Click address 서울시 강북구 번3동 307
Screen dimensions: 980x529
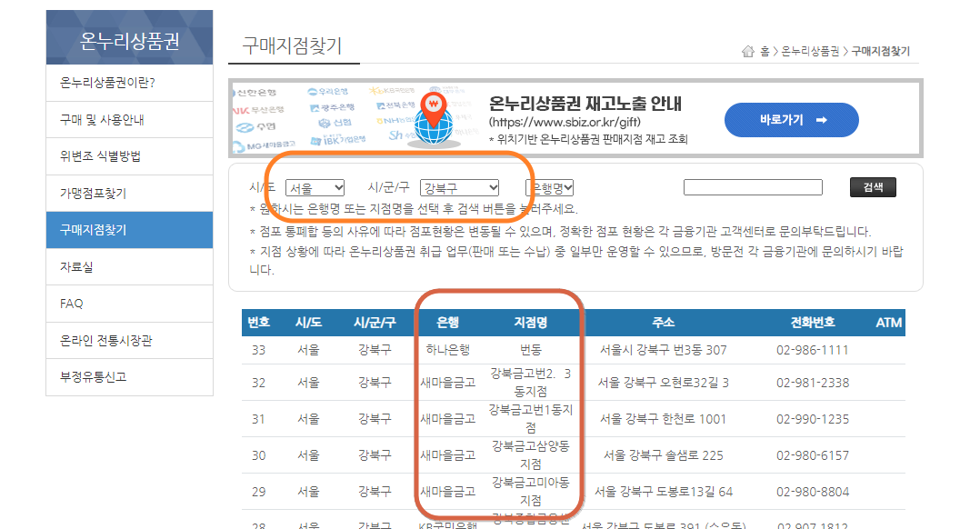[x=663, y=350]
